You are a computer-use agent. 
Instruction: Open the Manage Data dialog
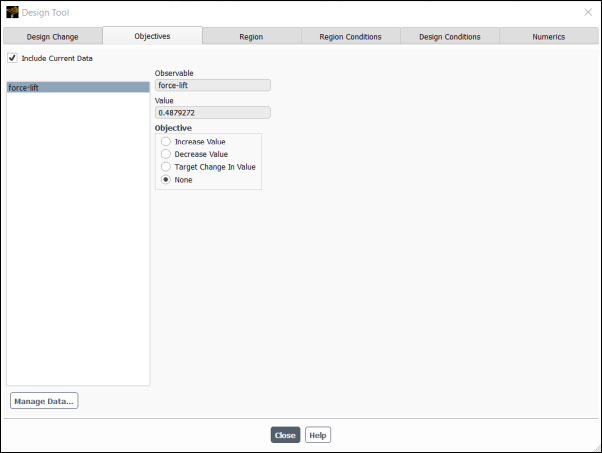pyautogui.click(x=44, y=401)
